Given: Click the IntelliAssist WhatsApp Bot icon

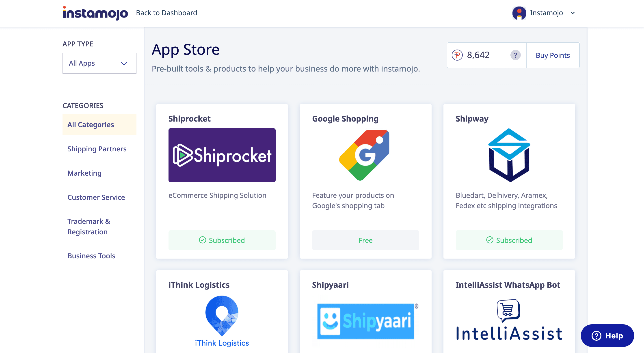Looking at the screenshot, I should (509, 322).
